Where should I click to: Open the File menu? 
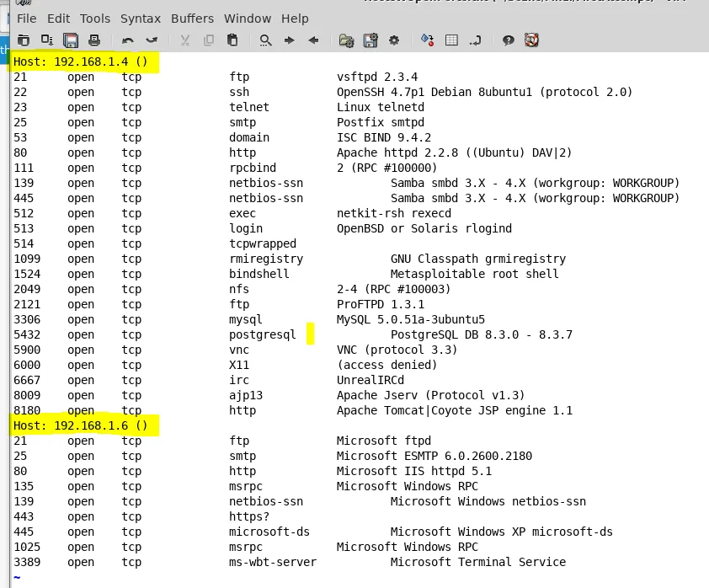point(27,19)
